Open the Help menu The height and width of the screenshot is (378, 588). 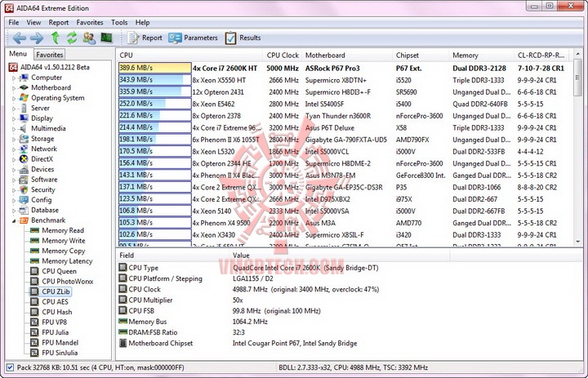point(142,23)
